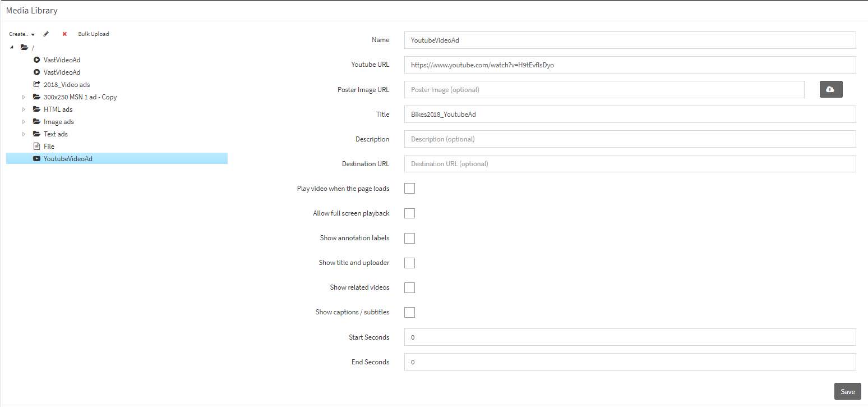Enable Play video when the page loads
The width and height of the screenshot is (868, 407).
(409, 189)
